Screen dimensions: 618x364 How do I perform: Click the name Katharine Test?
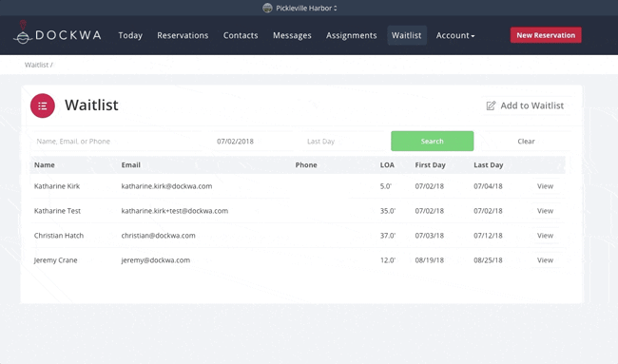tap(57, 211)
